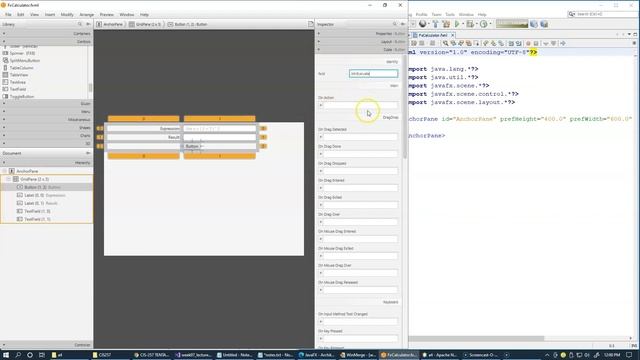Open the Insert menu in Scene Builder
The width and height of the screenshot is (640, 360).
pyautogui.click(x=50, y=15)
